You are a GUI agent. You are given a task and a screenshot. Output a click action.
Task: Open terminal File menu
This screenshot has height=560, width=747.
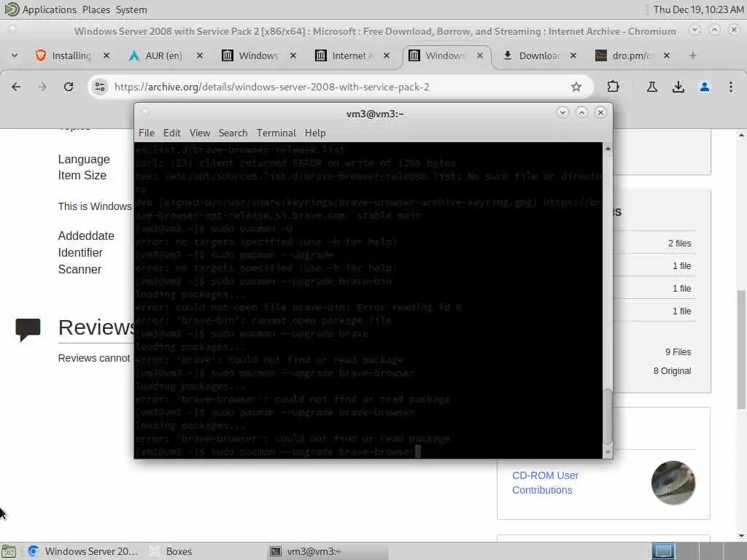tap(146, 133)
